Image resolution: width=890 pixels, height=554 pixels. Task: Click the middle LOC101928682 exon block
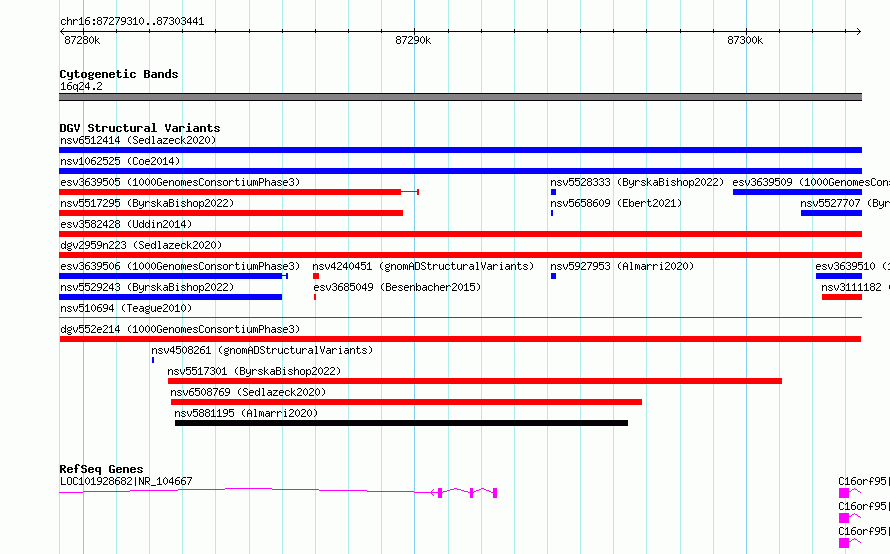click(471, 493)
